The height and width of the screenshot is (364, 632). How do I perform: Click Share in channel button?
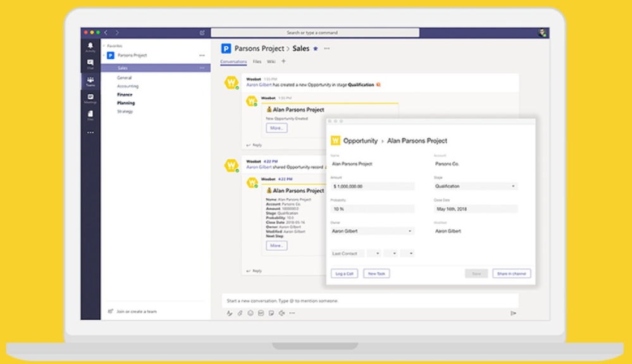pos(512,274)
